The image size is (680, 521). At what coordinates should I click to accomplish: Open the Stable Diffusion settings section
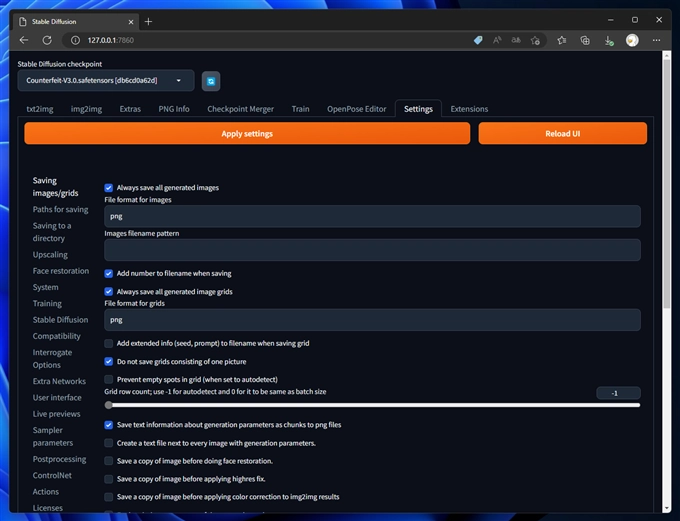pos(60,320)
